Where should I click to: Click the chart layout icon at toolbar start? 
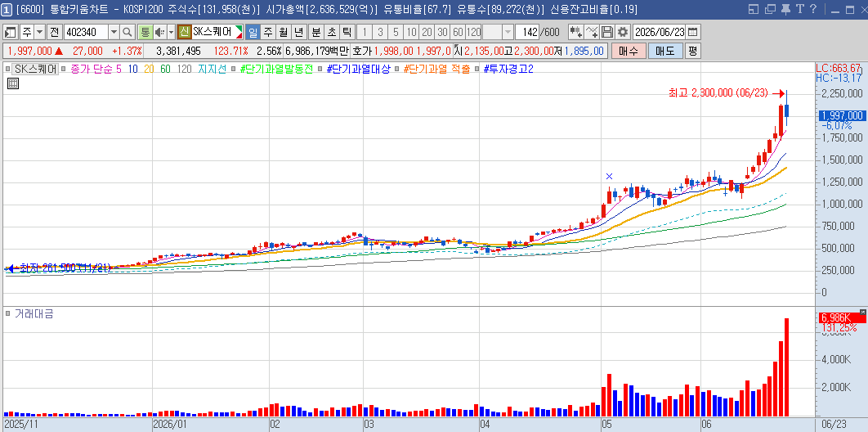pyautogui.click(x=11, y=32)
